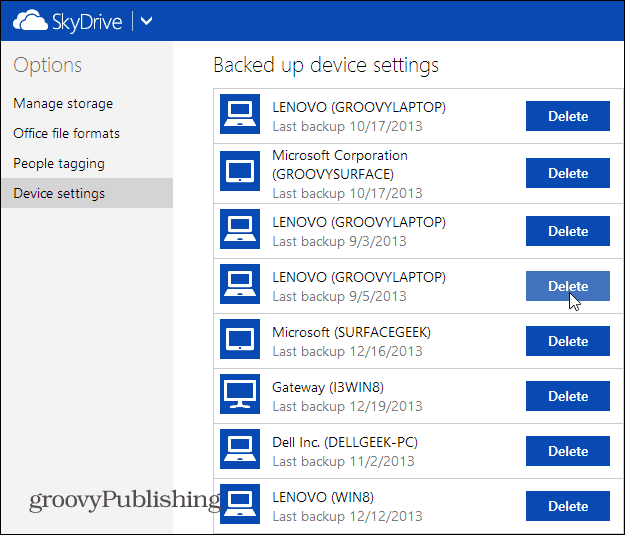Delete the DELLGEEK-PC backup

(568, 451)
